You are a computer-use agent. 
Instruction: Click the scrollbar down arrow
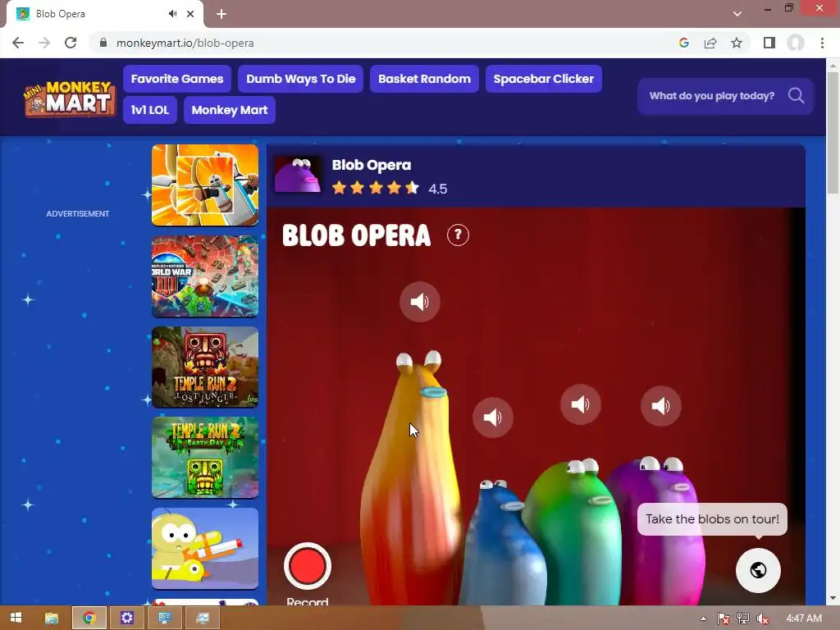point(833,598)
